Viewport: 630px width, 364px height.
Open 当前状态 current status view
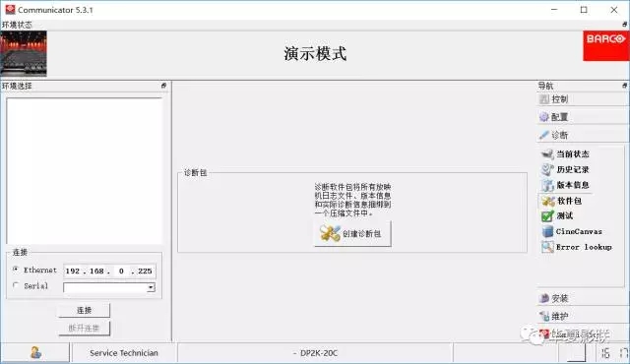pyautogui.click(x=565, y=154)
